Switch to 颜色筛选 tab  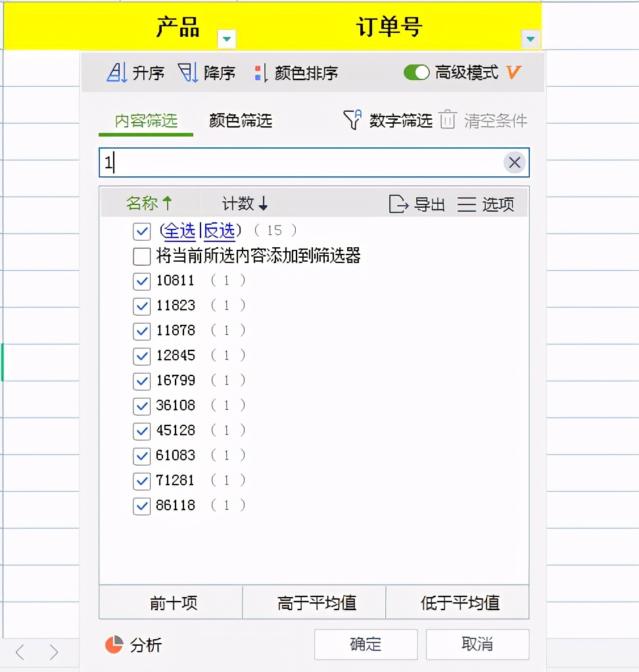click(x=241, y=120)
